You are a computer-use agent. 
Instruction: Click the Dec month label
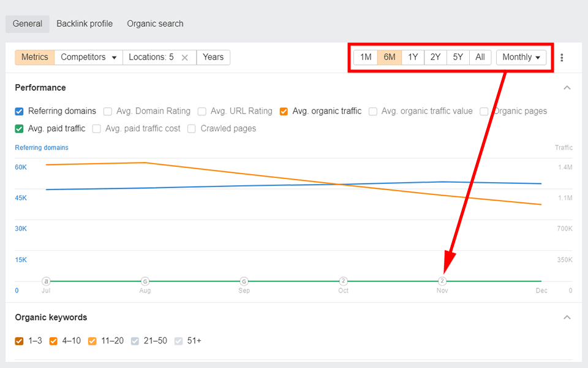pos(541,290)
